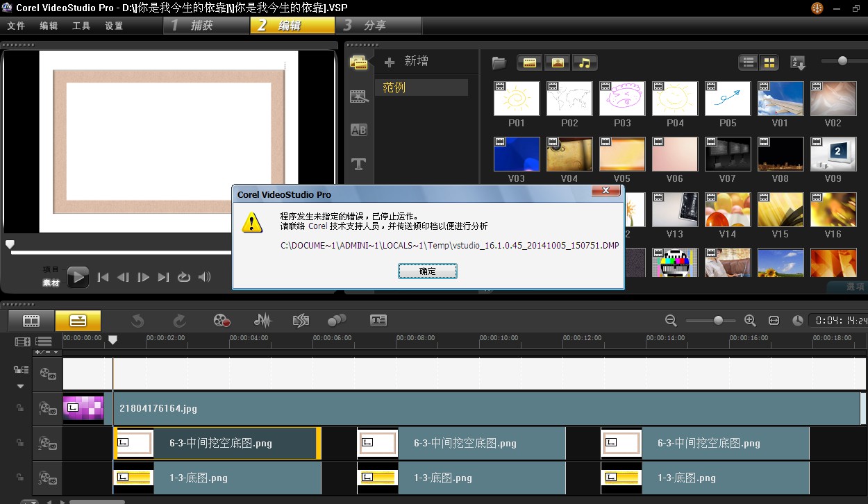Screen dimensions: 868x504
Task: Open the subtitle editor
Action: click(378, 321)
